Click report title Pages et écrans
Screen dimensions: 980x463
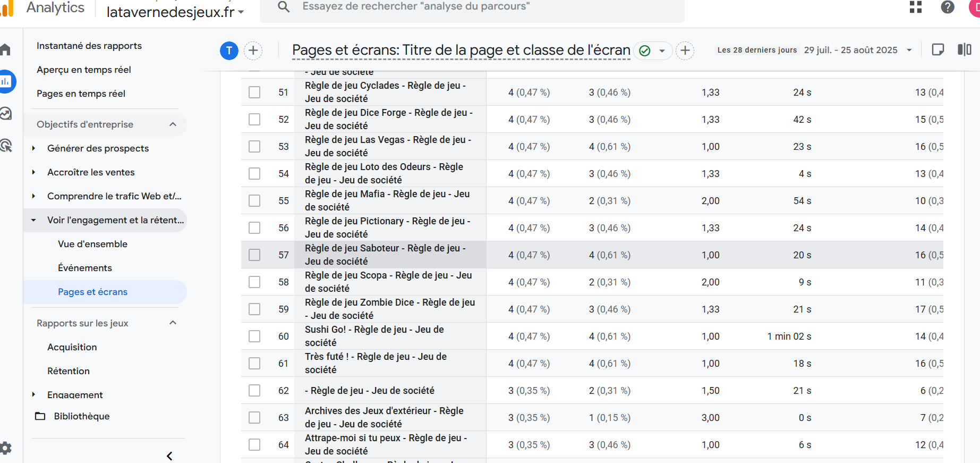pyautogui.click(x=461, y=50)
